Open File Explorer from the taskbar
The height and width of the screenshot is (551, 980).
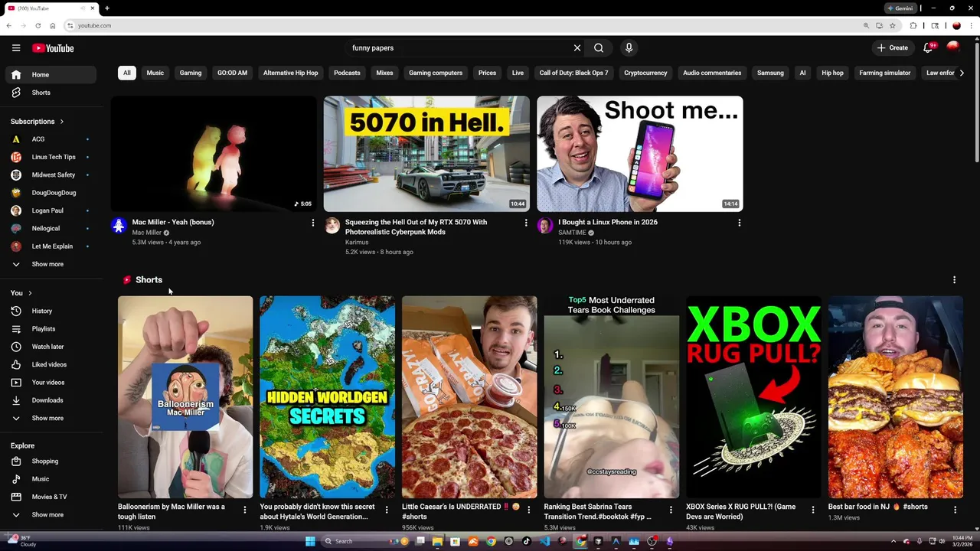click(437, 541)
